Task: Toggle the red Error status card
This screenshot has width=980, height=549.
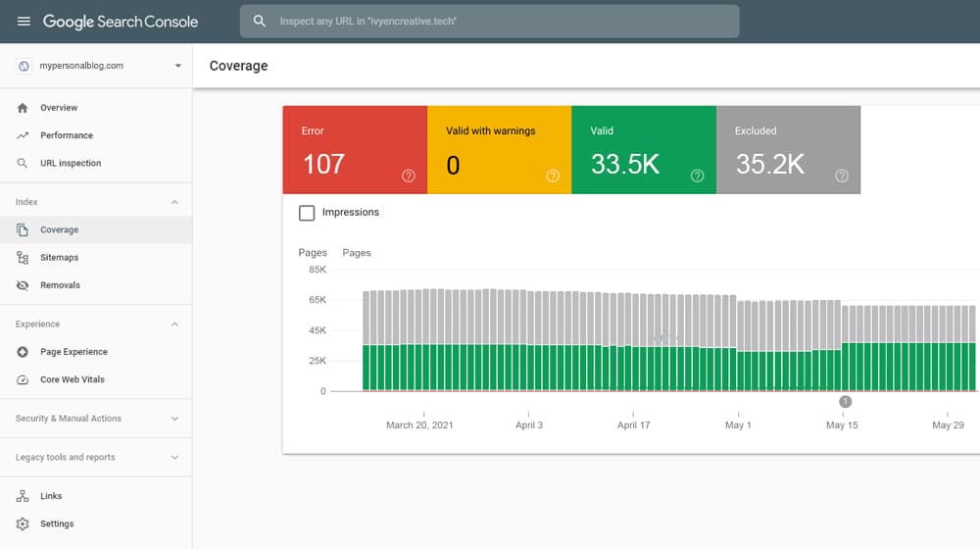Action: 355,149
